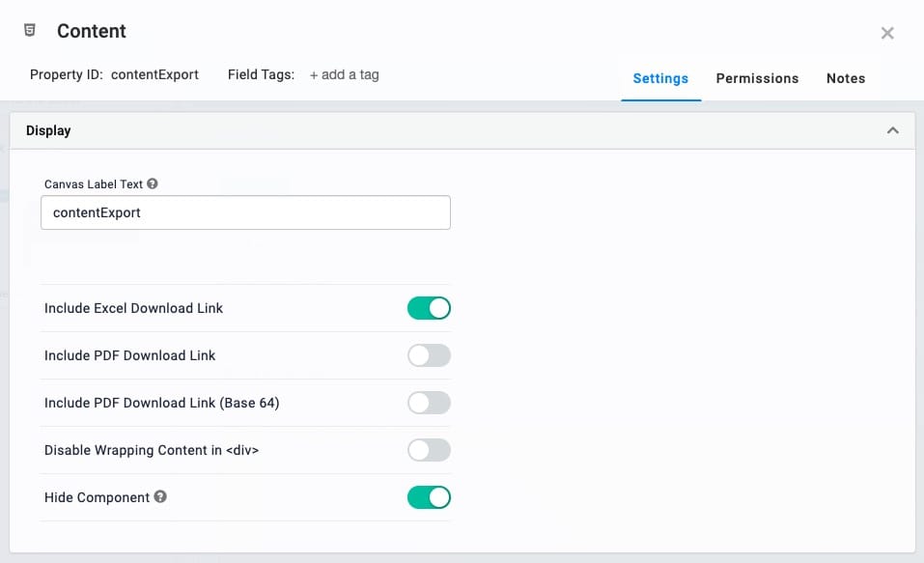Select the Settings tab
This screenshot has width=924, height=563.
[660, 78]
